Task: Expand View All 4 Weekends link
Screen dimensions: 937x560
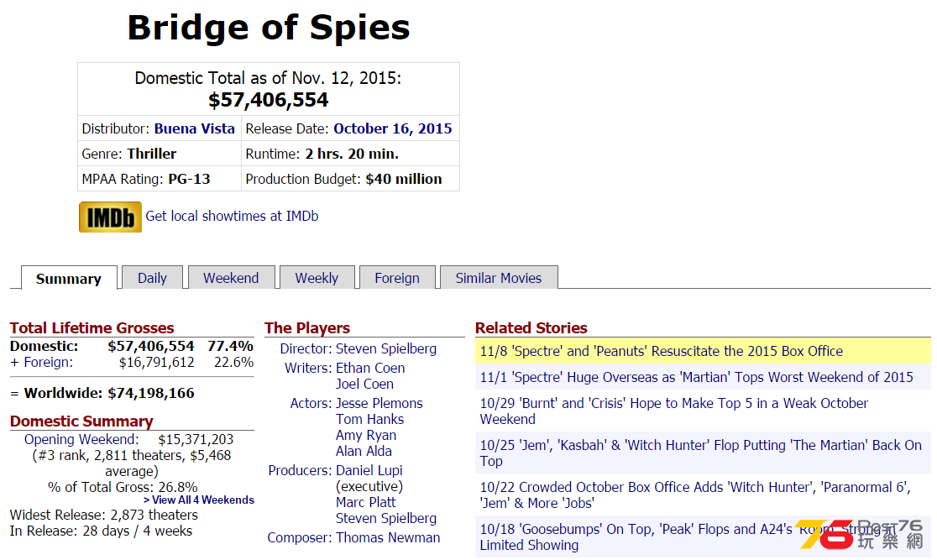Action: [x=199, y=500]
